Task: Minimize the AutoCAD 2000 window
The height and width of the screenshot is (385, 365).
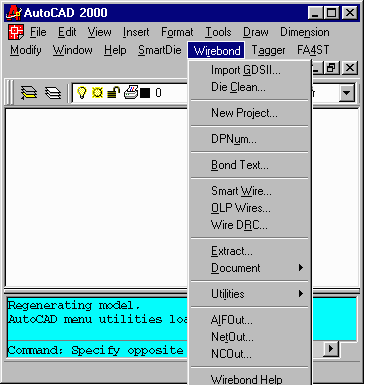Action: click(x=315, y=13)
